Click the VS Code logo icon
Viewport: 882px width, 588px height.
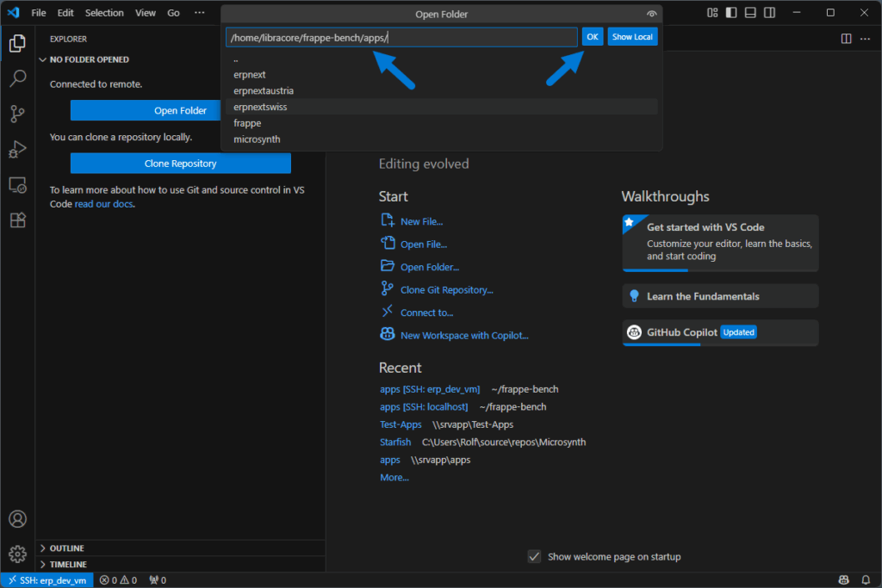[x=14, y=12]
